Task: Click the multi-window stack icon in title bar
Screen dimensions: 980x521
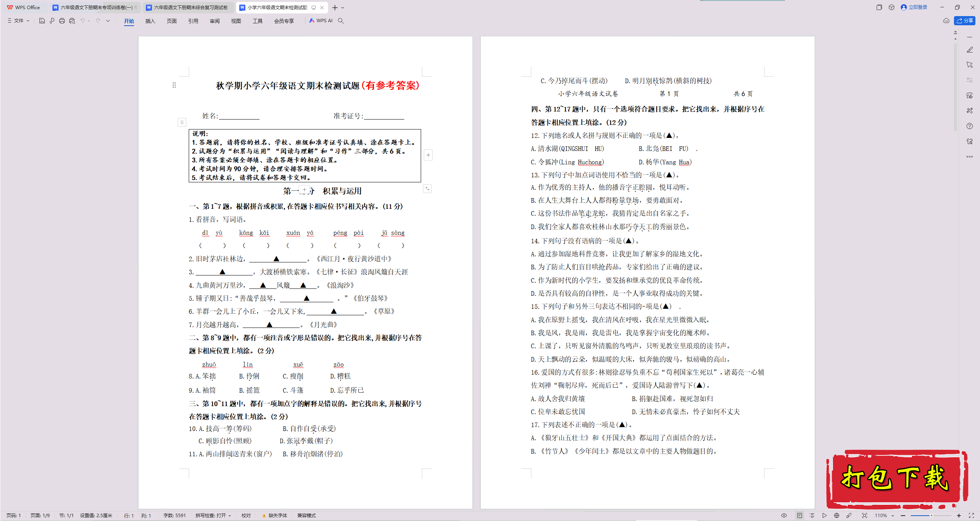Action: pos(879,7)
